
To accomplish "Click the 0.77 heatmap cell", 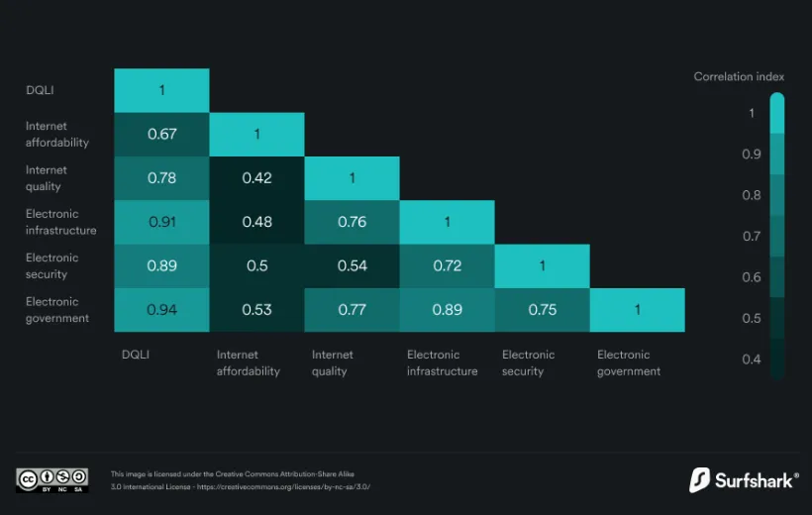I will pyautogui.click(x=353, y=310).
